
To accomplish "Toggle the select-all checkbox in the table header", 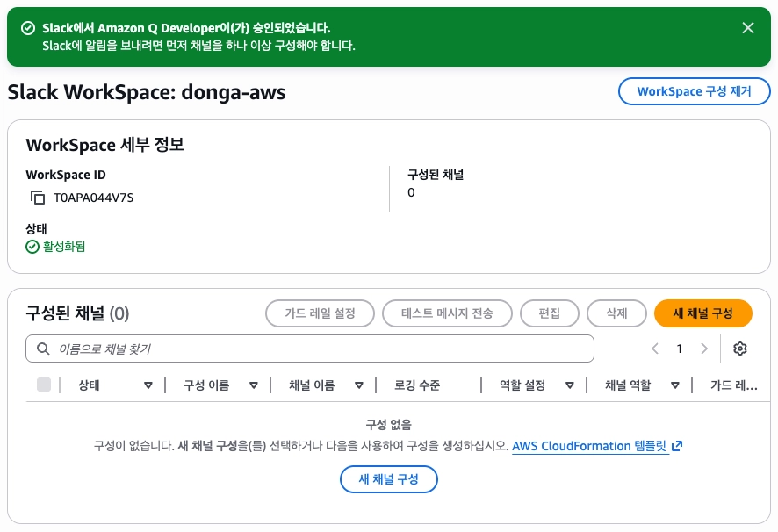I will pos(44,385).
